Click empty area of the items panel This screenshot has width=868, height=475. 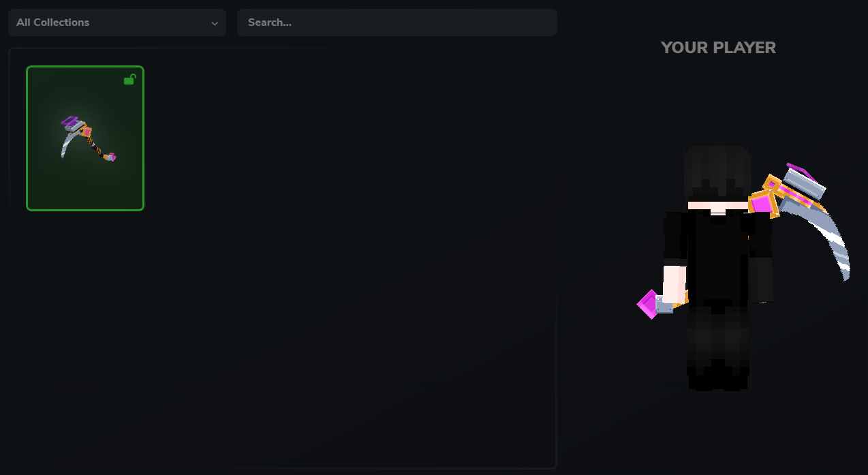341,307
